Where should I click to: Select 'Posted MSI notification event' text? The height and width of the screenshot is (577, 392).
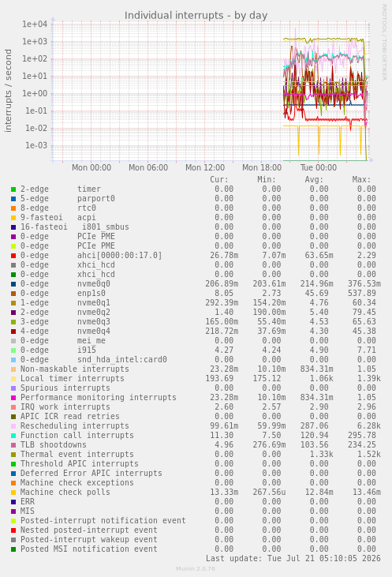coord(89,549)
